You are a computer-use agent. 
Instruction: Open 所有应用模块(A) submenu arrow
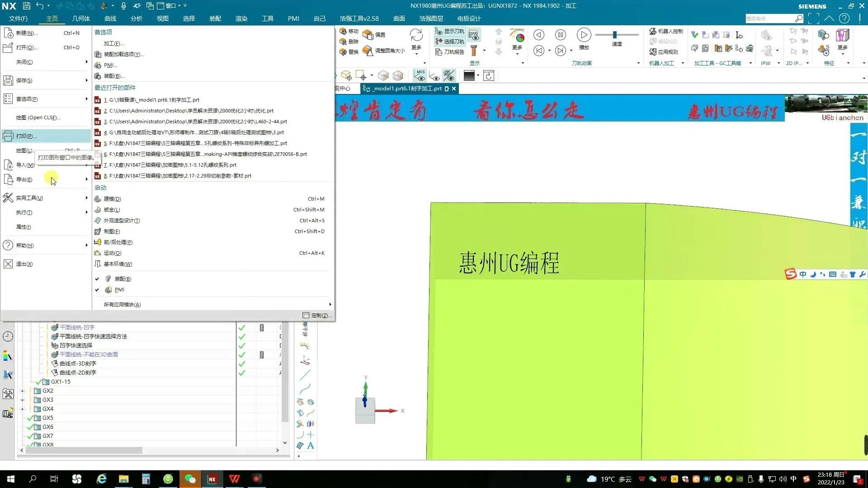tap(330, 304)
